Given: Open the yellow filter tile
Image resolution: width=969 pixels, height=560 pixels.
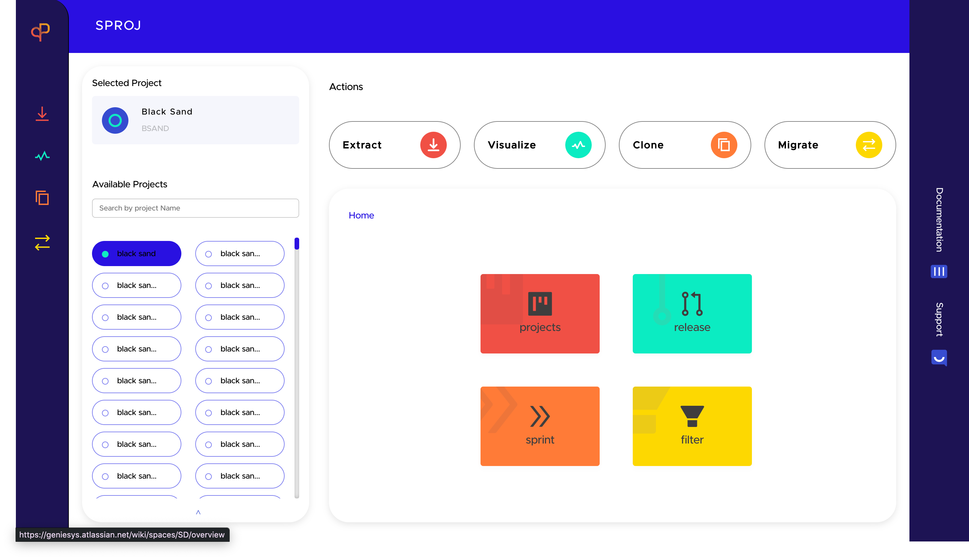Looking at the screenshot, I should tap(692, 426).
